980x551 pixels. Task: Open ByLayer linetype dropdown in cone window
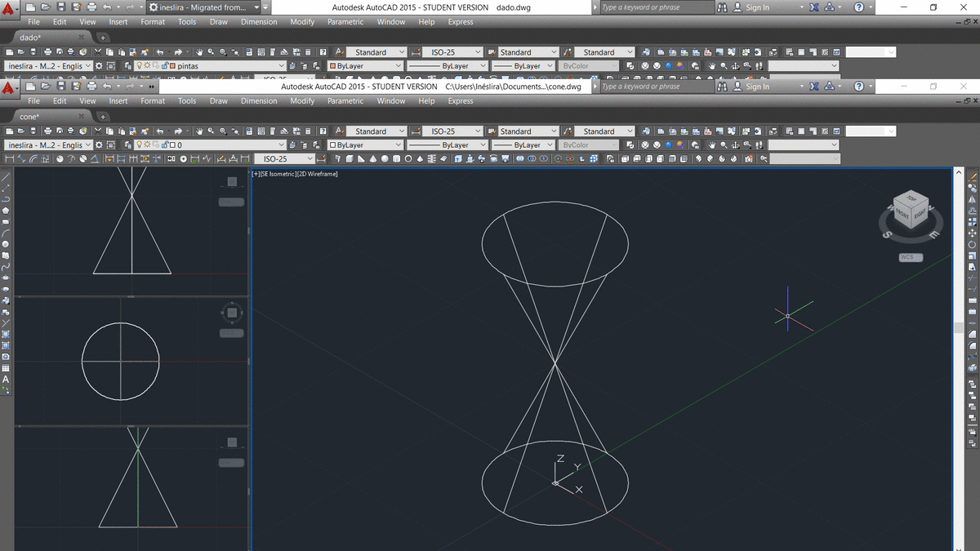coord(448,145)
